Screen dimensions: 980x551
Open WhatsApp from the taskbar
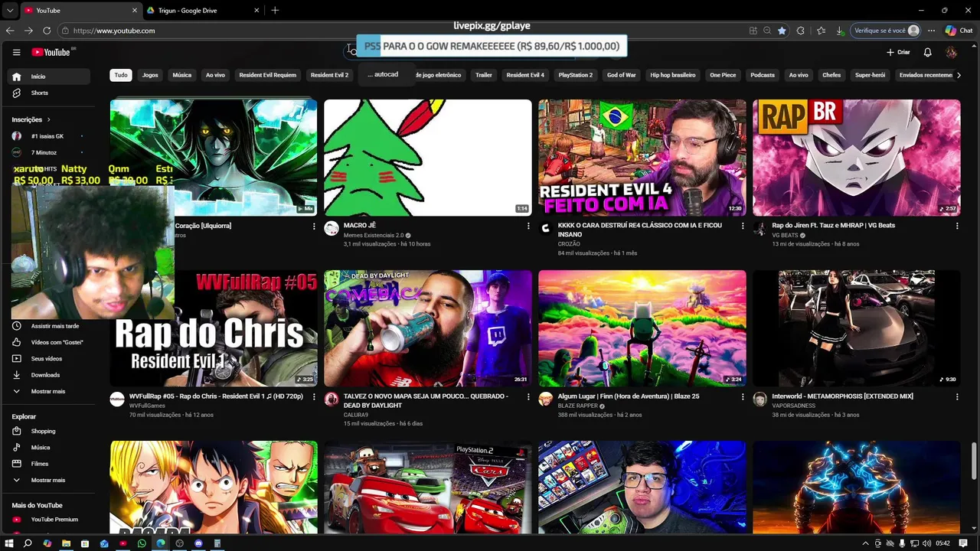pos(142,543)
